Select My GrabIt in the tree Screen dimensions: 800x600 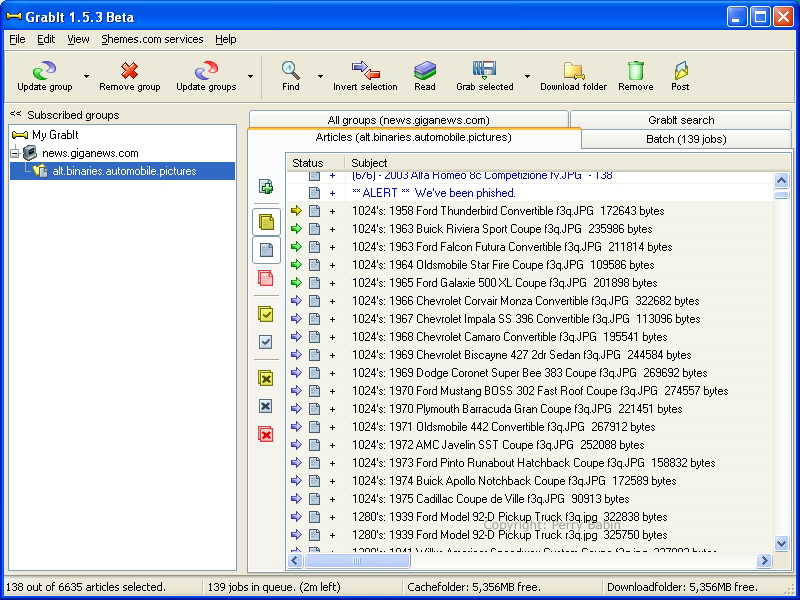pyautogui.click(x=55, y=135)
